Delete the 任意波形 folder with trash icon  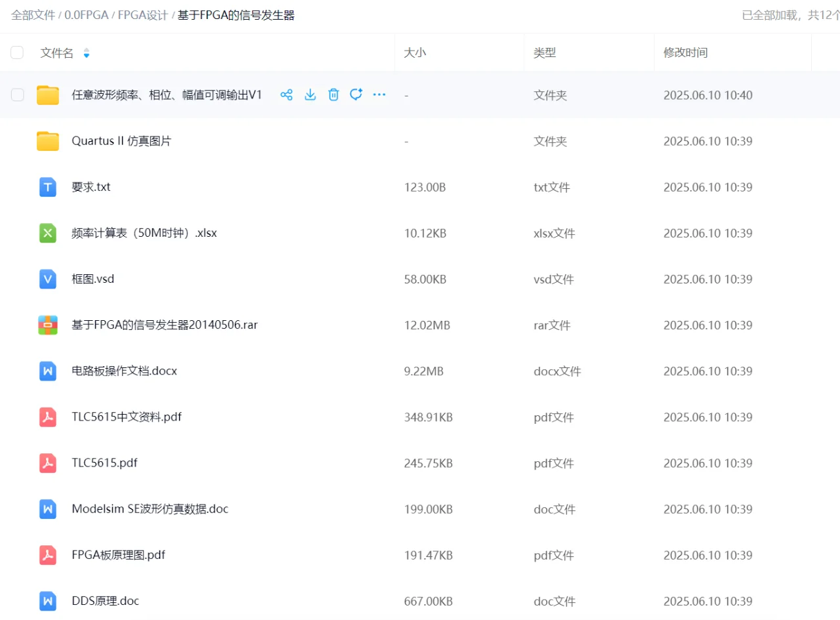pos(333,94)
